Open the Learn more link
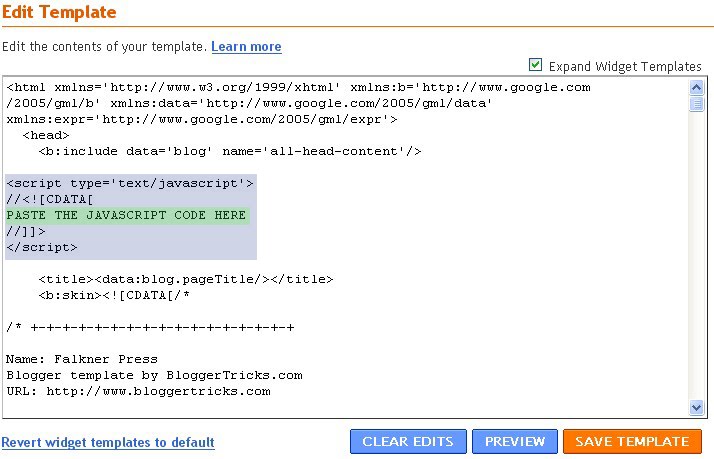The image size is (714, 459). [246, 47]
